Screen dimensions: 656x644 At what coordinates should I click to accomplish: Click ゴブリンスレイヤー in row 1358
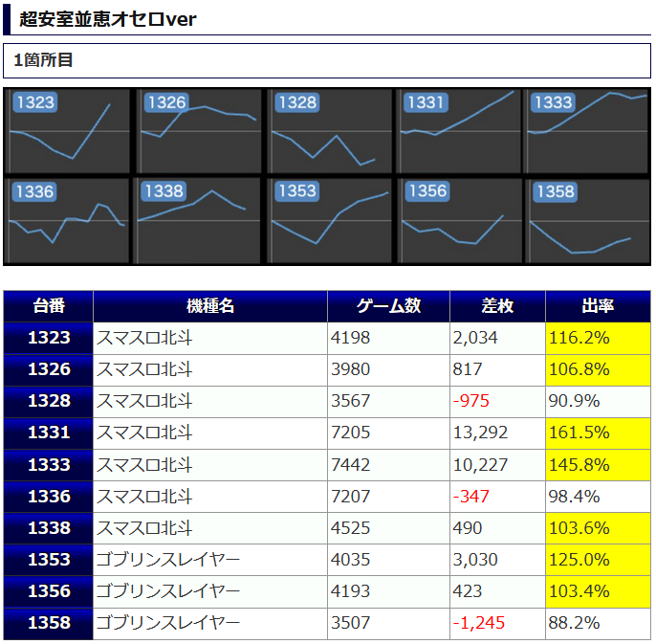(168, 623)
